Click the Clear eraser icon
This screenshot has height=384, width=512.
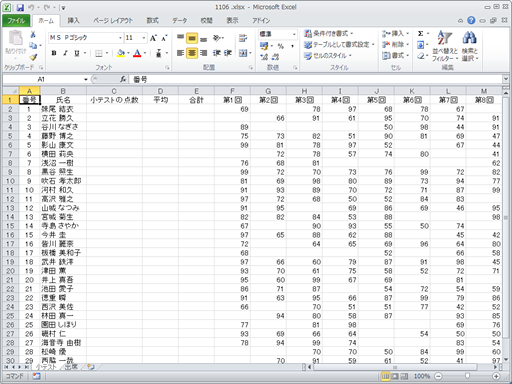coord(421,56)
